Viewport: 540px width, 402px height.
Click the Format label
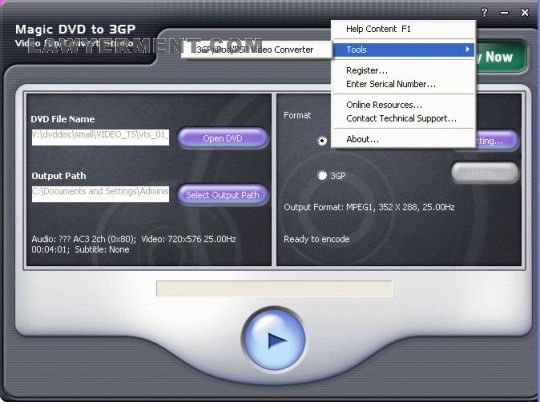click(297, 115)
